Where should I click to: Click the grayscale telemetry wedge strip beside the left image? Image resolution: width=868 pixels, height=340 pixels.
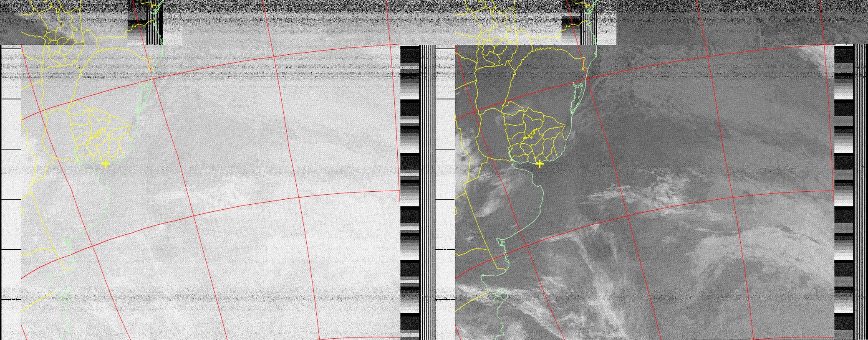click(410, 193)
